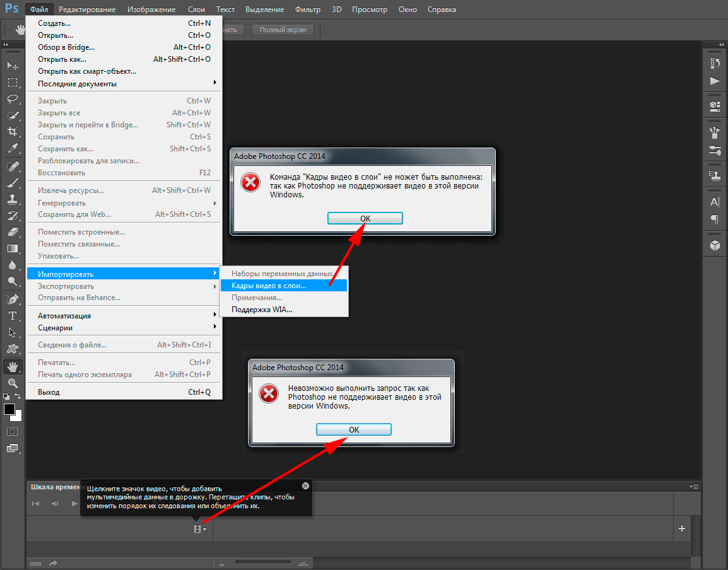This screenshot has width=728, height=570.
Task: Select the Blur tool
Action: tap(13, 265)
